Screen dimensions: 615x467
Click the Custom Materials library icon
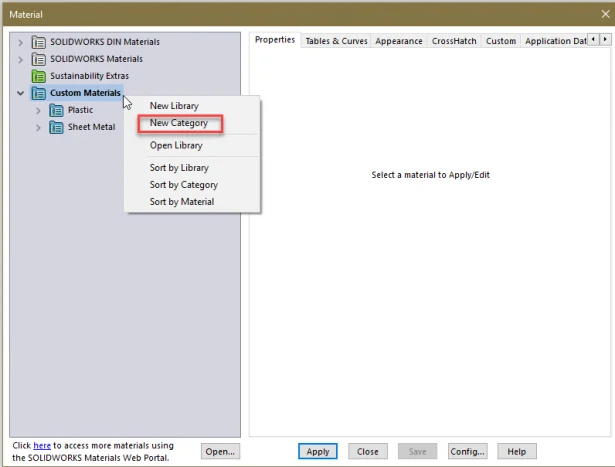point(39,93)
